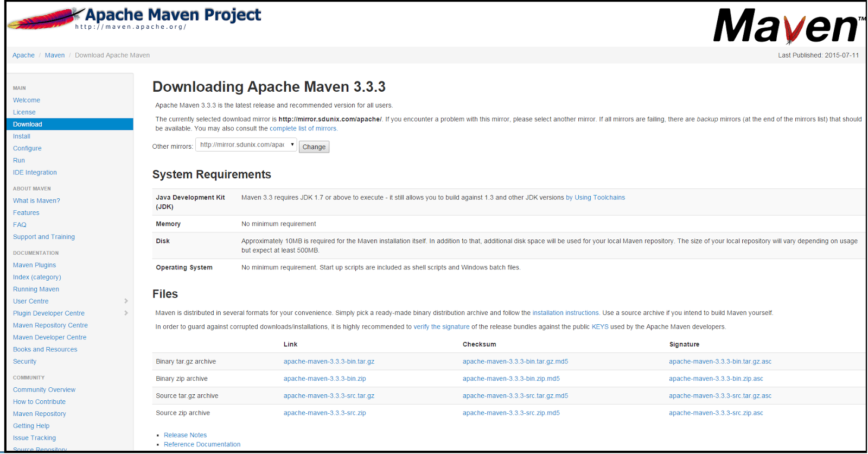The width and height of the screenshot is (868, 454).
Task: Open the Release Notes link
Action: pyautogui.click(x=185, y=435)
